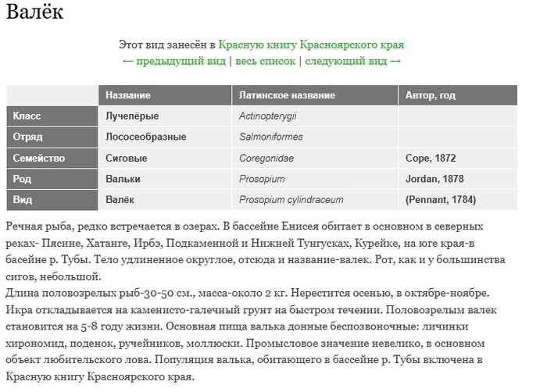Click the text 'Этот вид занесён в'

[167, 45]
